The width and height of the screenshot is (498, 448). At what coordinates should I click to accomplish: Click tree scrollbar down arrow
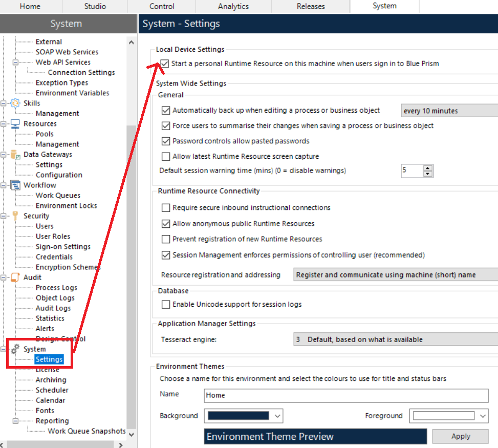click(132, 434)
